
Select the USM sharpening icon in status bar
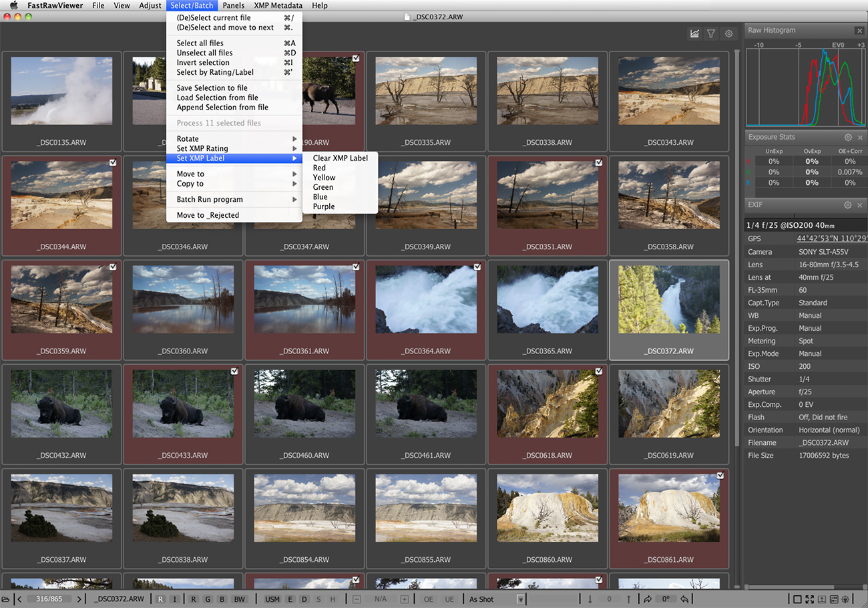[x=271, y=599]
